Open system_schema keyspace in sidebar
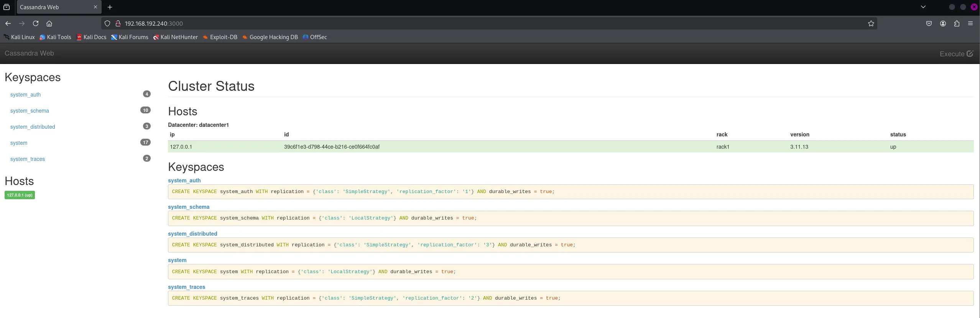 (x=30, y=111)
